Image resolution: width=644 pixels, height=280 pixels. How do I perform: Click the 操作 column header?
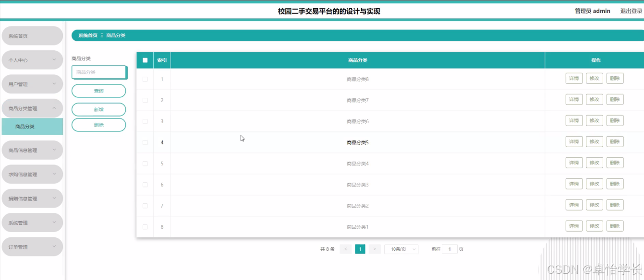click(x=595, y=60)
